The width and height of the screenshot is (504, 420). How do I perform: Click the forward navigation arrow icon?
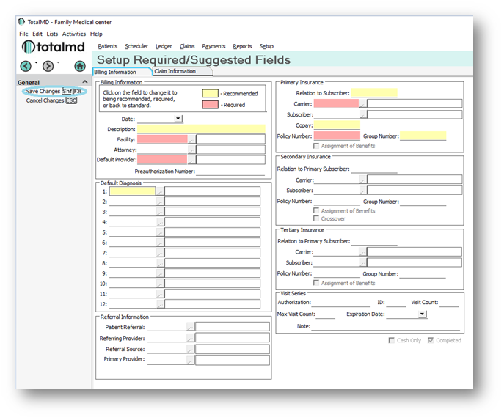coord(48,66)
